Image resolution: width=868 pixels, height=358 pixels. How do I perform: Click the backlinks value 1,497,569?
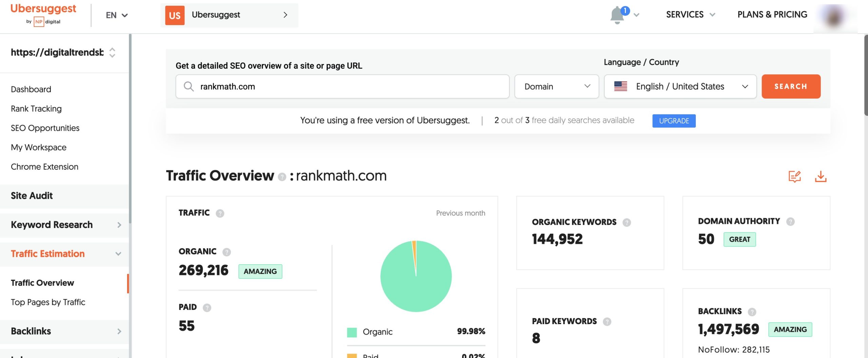(728, 329)
